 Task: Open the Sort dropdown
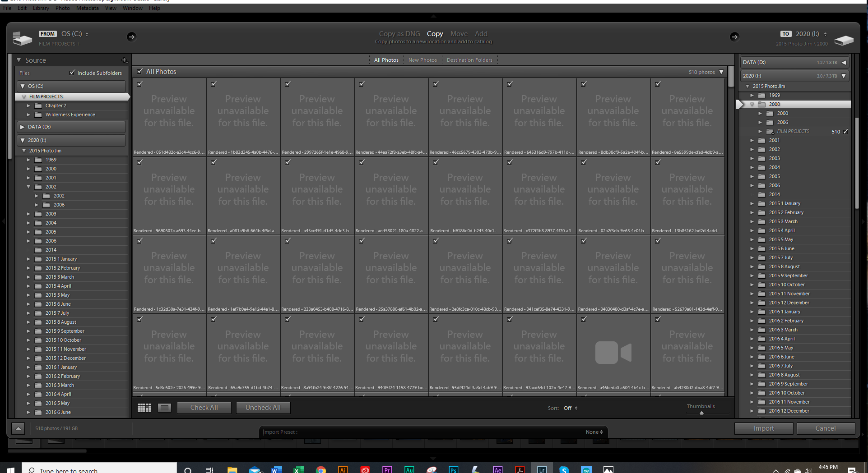[x=570, y=408]
